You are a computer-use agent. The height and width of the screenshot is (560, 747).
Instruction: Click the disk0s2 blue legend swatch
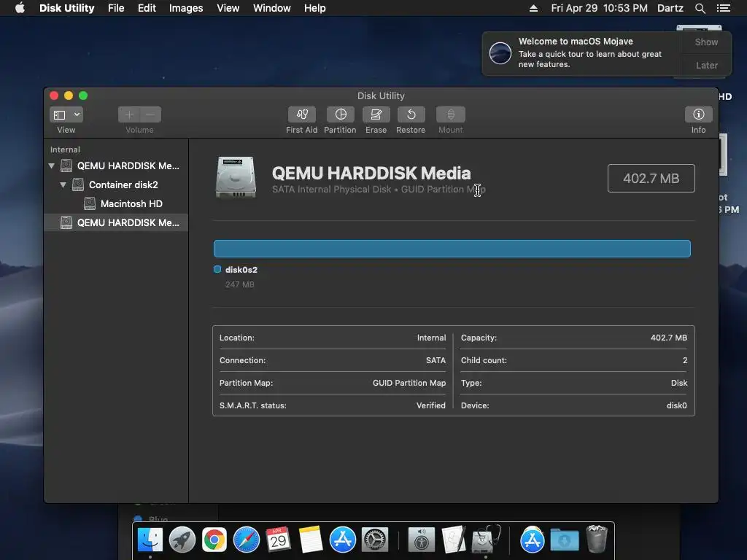[x=217, y=270]
